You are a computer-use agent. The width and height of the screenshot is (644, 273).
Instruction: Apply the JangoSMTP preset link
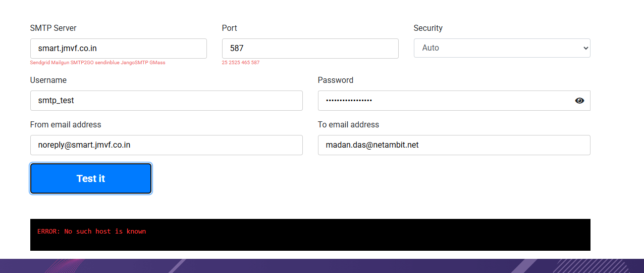[x=135, y=63]
